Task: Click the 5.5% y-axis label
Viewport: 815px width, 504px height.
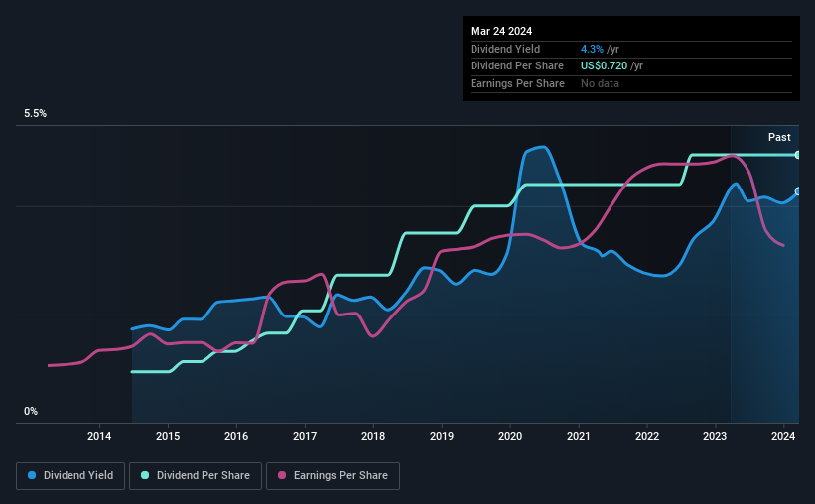Action: 36,114
